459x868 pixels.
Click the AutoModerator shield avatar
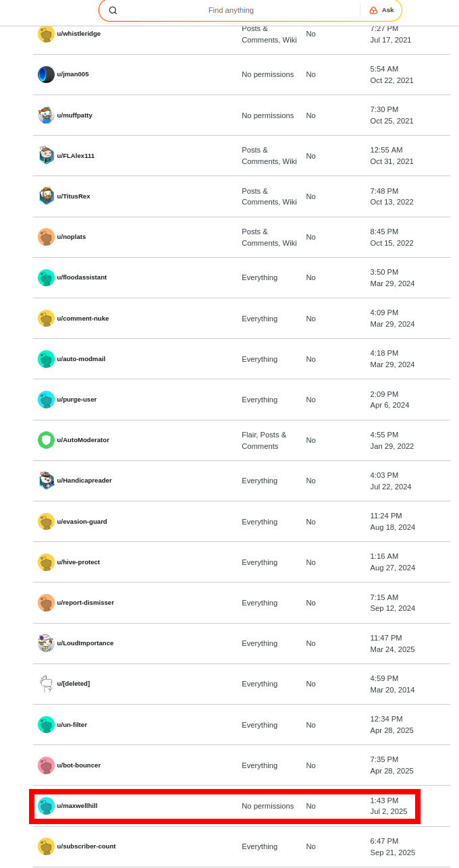click(x=46, y=440)
